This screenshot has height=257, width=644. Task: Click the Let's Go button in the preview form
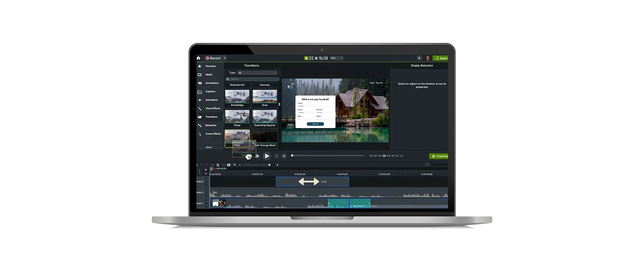point(315,124)
